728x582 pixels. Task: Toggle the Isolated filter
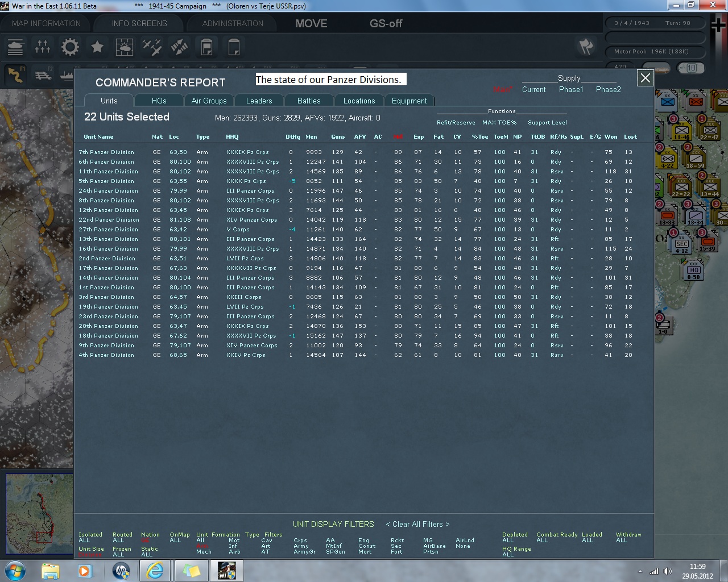[x=90, y=538]
